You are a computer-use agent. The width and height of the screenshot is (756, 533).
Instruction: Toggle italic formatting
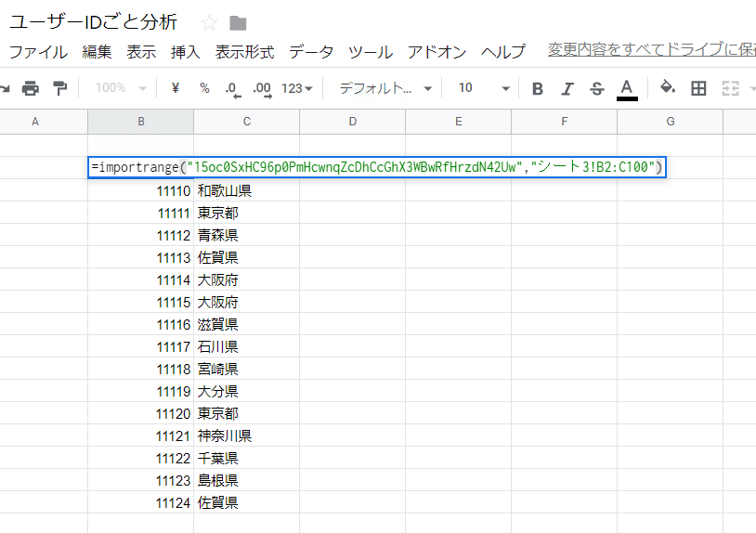click(x=567, y=88)
